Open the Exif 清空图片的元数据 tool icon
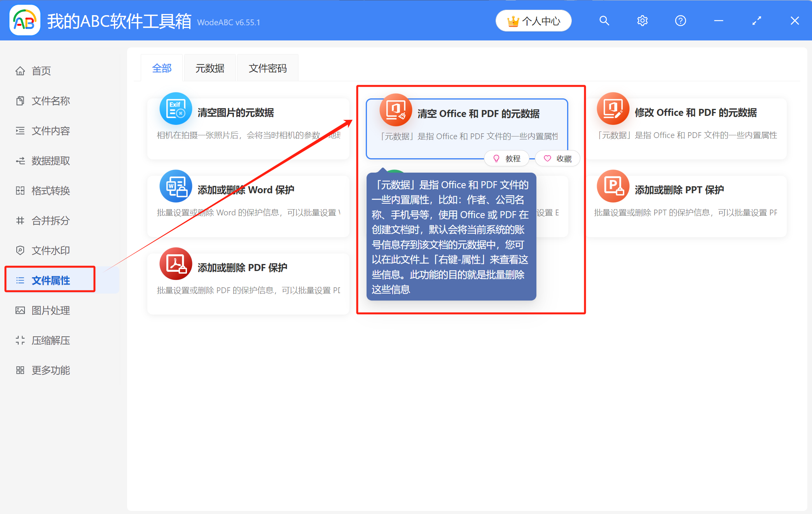The width and height of the screenshot is (812, 514). point(175,109)
